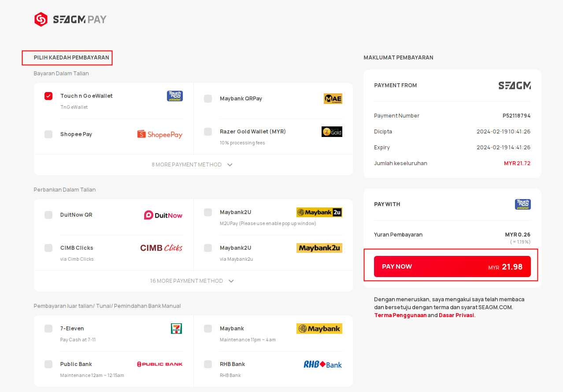Click the payment number P52118794

click(517, 116)
